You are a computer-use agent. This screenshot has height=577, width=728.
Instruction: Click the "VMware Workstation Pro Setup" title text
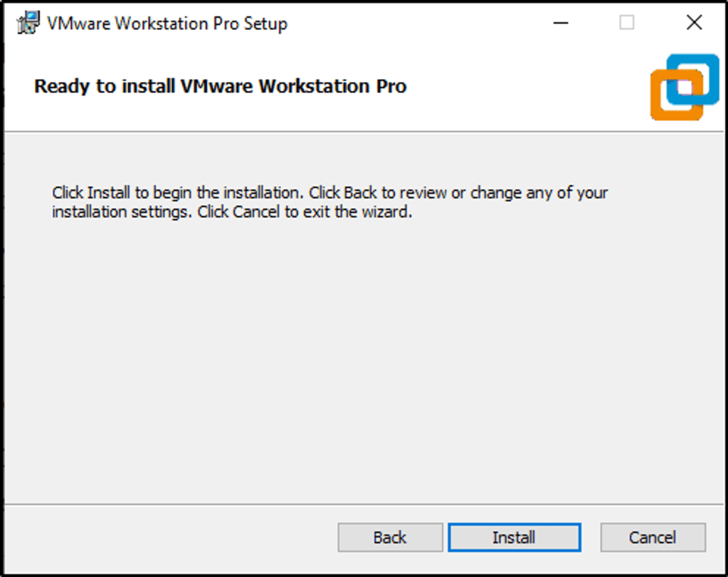167,23
